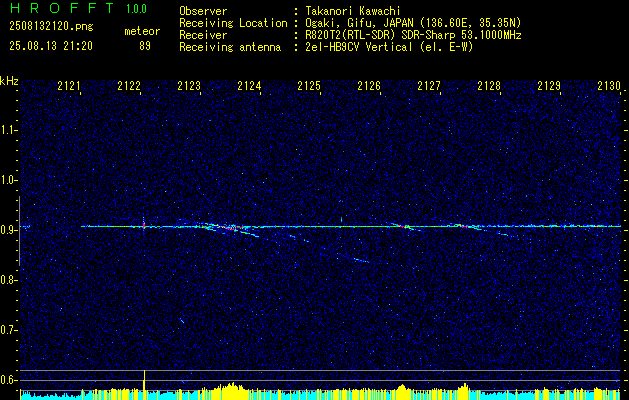The width and height of the screenshot is (629, 400).
Task: Click the meteor echo streak near 2126
Action: pos(403,227)
